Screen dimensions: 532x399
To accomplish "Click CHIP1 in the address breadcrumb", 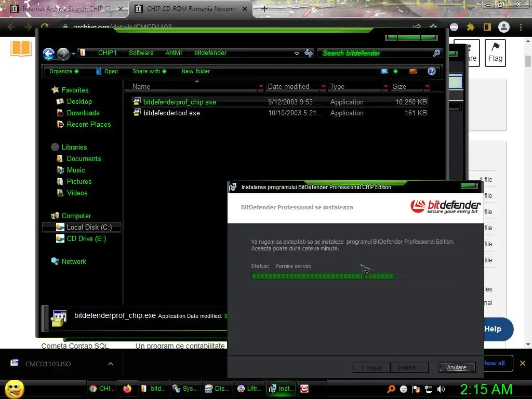I will (107, 53).
